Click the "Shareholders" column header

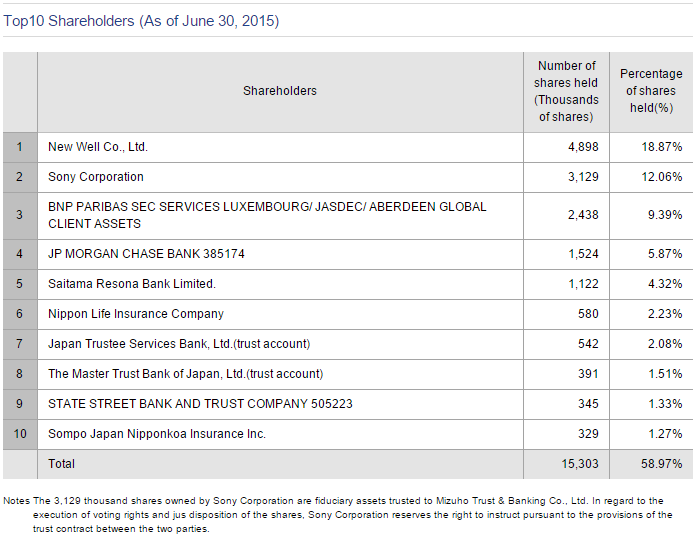[280, 91]
